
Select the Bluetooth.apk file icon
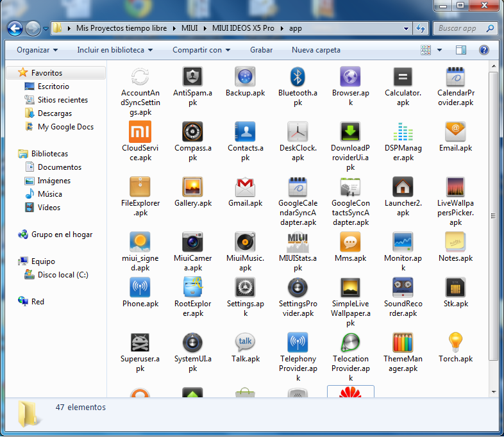[x=298, y=77]
